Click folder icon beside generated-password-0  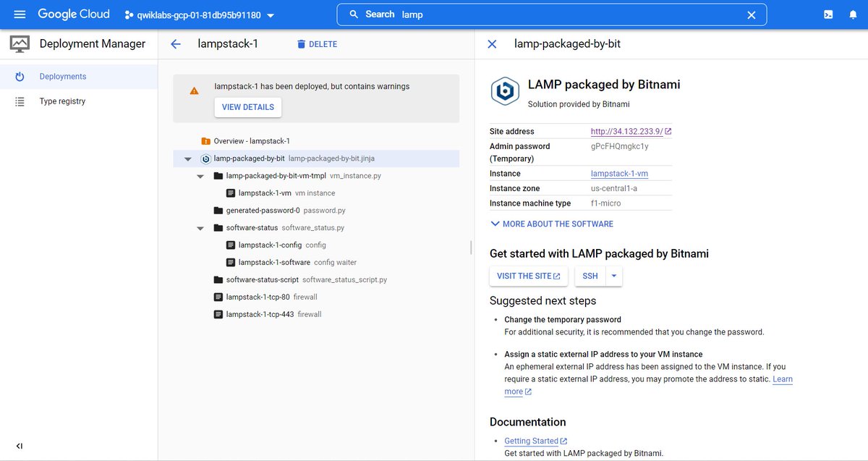pos(218,211)
